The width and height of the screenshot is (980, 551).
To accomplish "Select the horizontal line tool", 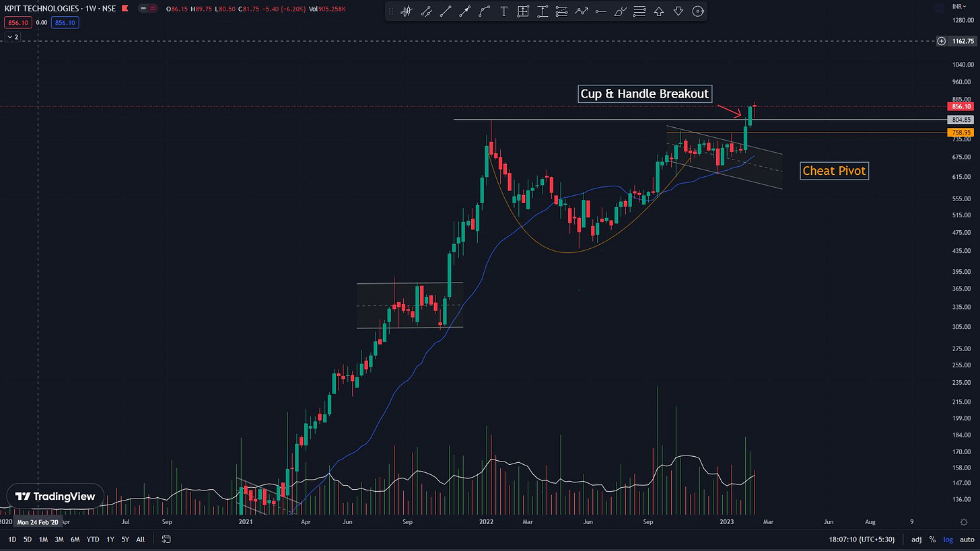I will pyautogui.click(x=601, y=11).
